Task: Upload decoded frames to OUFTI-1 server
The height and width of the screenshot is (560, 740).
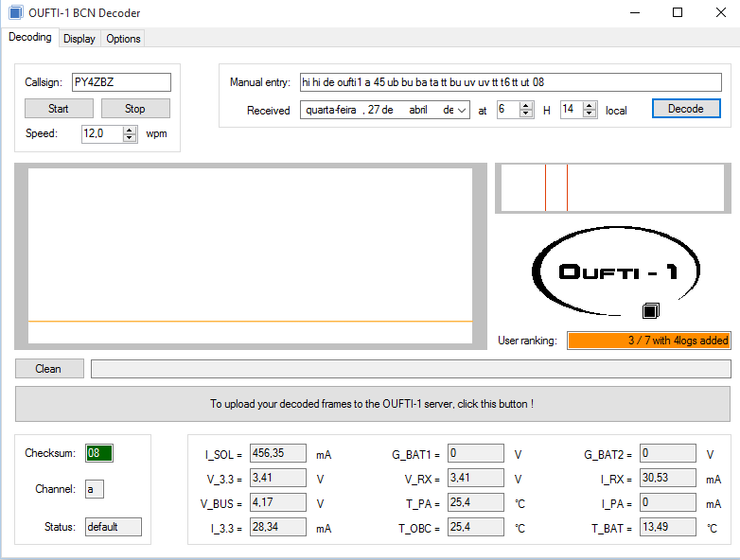Action: pos(372,404)
